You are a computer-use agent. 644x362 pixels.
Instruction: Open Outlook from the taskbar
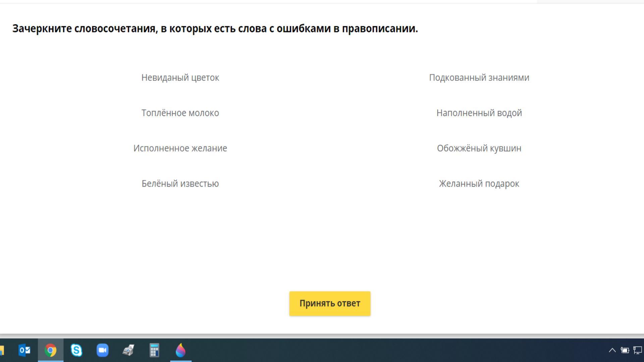point(24,350)
